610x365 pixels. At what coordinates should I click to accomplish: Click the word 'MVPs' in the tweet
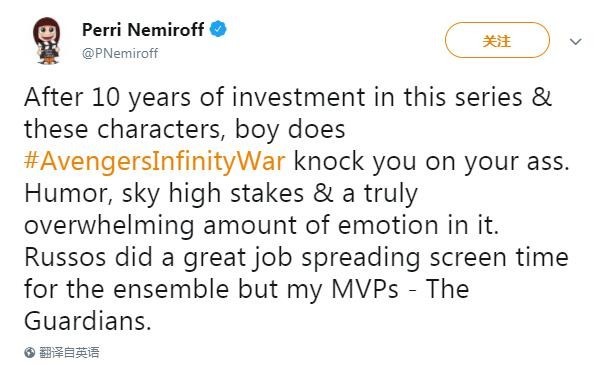(x=365, y=290)
